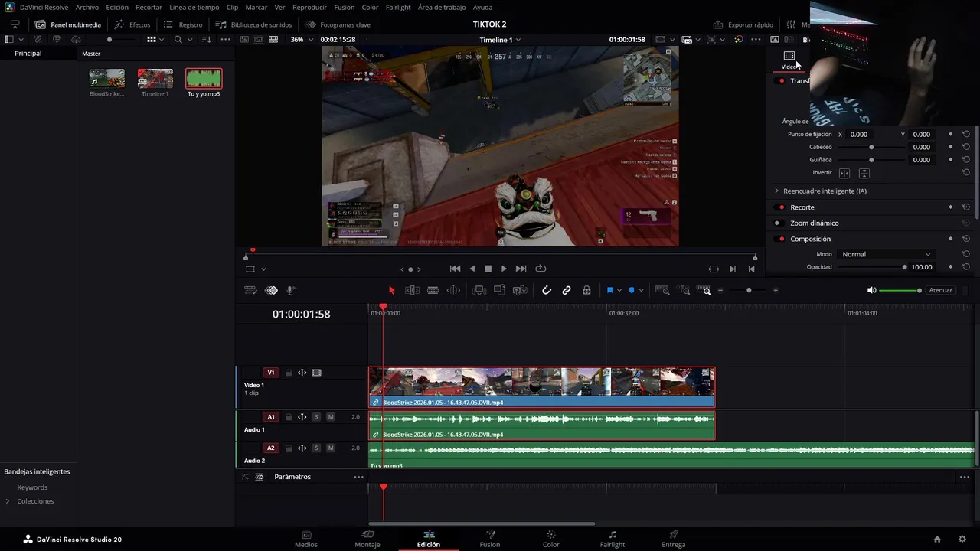This screenshot has width=980, height=551.
Task: Add keyframe for Opacidad
Action: pos(951,267)
